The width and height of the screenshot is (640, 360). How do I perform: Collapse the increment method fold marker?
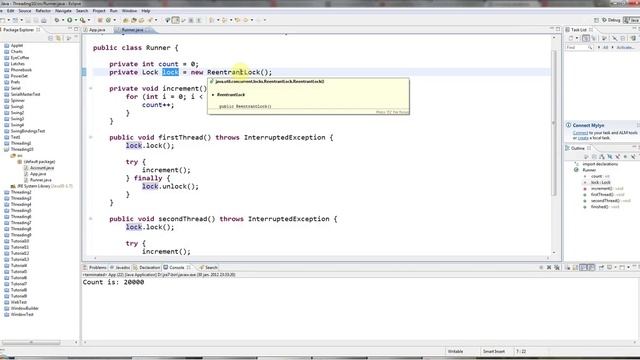pyautogui.click(x=91, y=89)
